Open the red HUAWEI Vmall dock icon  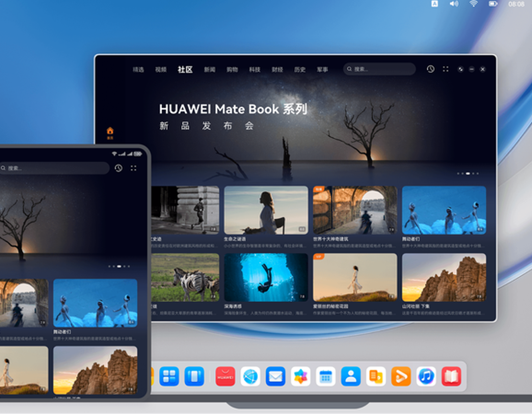225,377
